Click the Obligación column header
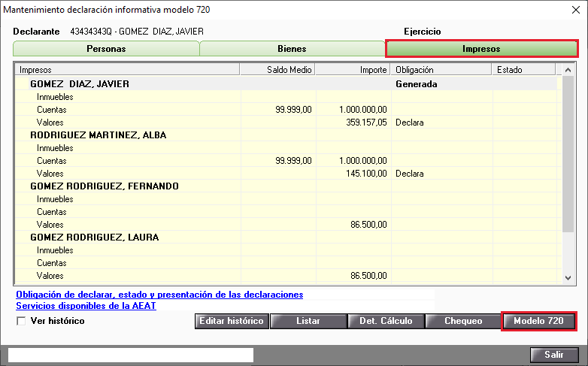 [441, 70]
